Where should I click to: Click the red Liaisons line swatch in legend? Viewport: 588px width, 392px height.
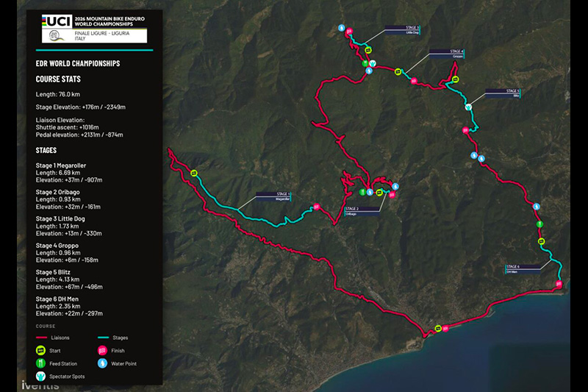click(x=41, y=338)
